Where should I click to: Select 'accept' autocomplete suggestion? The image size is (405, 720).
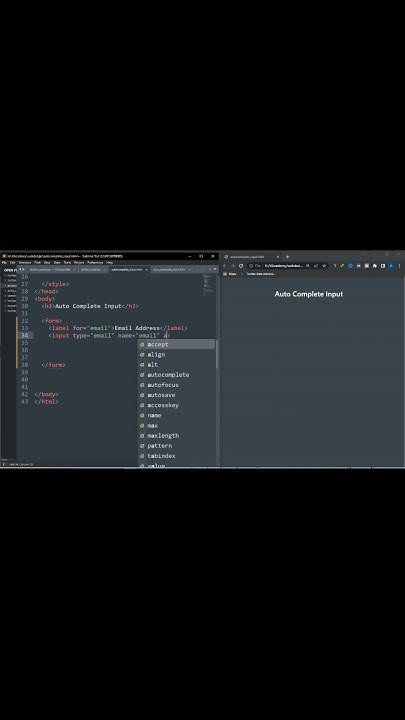click(177, 344)
